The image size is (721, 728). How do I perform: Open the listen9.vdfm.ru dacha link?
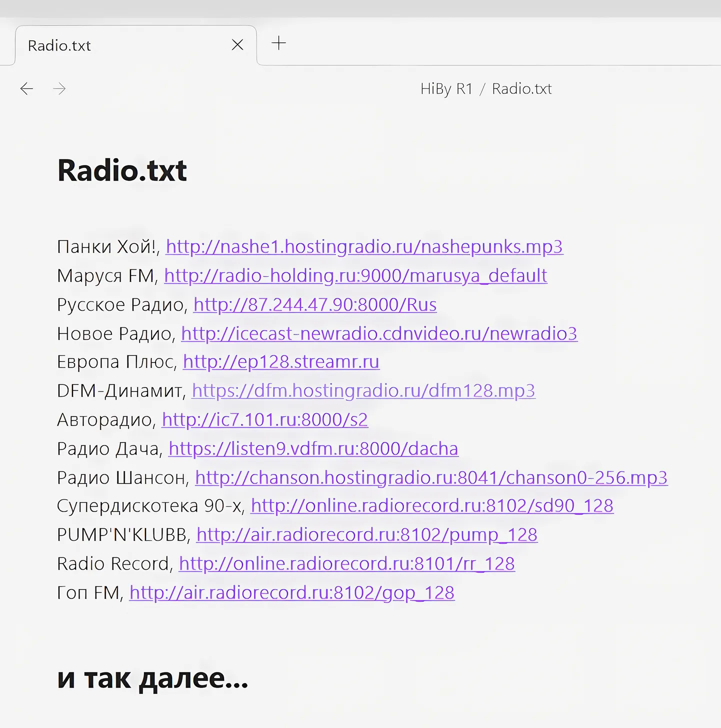click(313, 449)
